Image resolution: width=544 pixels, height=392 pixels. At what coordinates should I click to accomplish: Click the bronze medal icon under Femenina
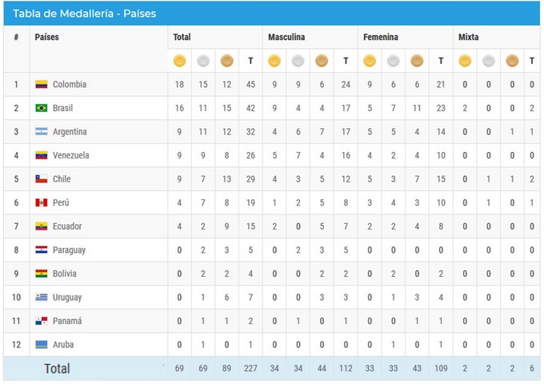point(417,61)
